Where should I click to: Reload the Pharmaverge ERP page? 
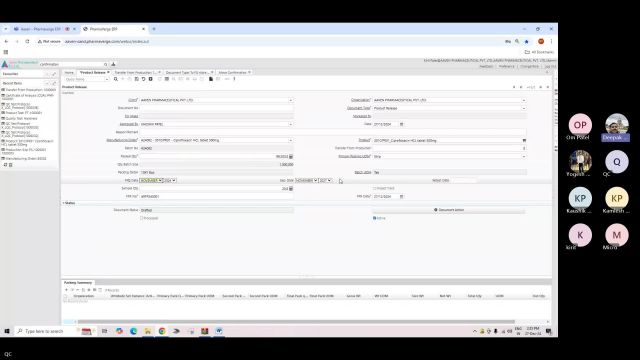pyautogui.click(x=27, y=41)
